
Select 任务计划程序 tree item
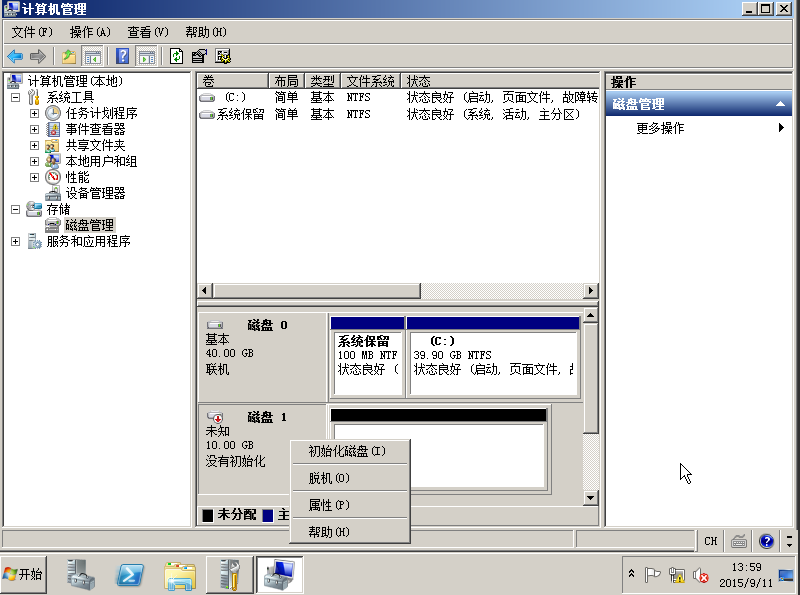(102, 113)
